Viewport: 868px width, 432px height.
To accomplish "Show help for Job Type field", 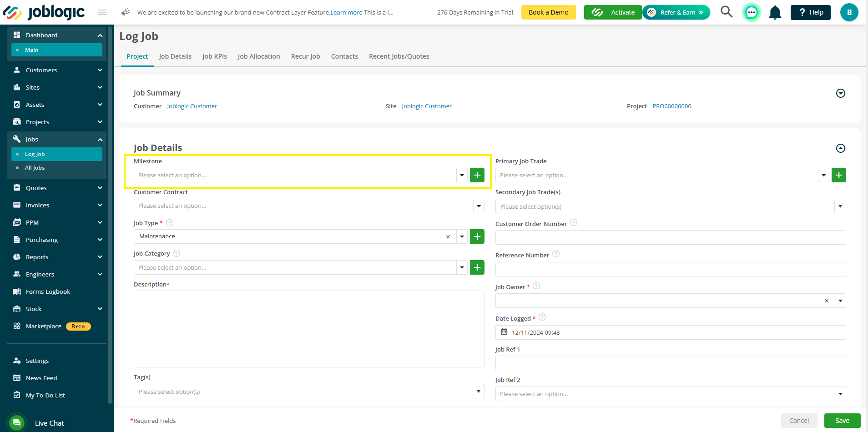I will tap(170, 223).
